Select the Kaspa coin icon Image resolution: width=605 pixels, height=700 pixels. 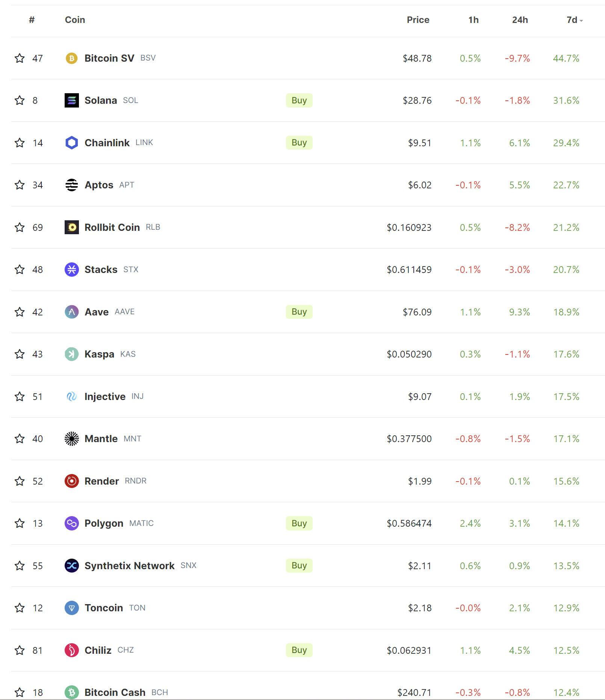point(71,354)
